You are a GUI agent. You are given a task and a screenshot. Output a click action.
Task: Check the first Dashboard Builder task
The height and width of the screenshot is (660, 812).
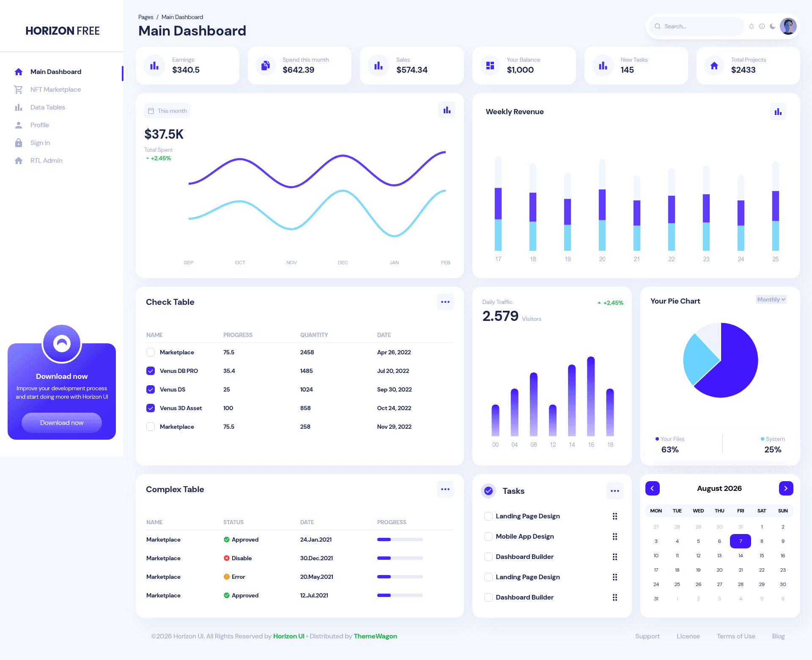[488, 557]
